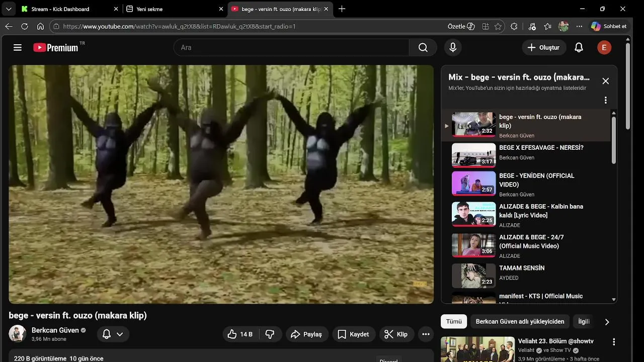Click the Kaydet save button
The width and height of the screenshot is (644, 362).
(x=353, y=334)
